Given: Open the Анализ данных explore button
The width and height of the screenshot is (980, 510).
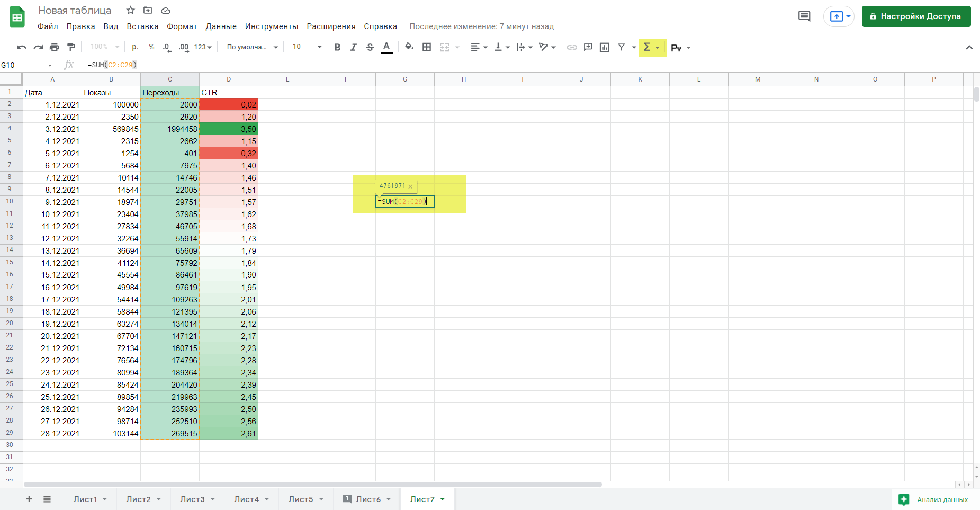Looking at the screenshot, I should [x=936, y=499].
